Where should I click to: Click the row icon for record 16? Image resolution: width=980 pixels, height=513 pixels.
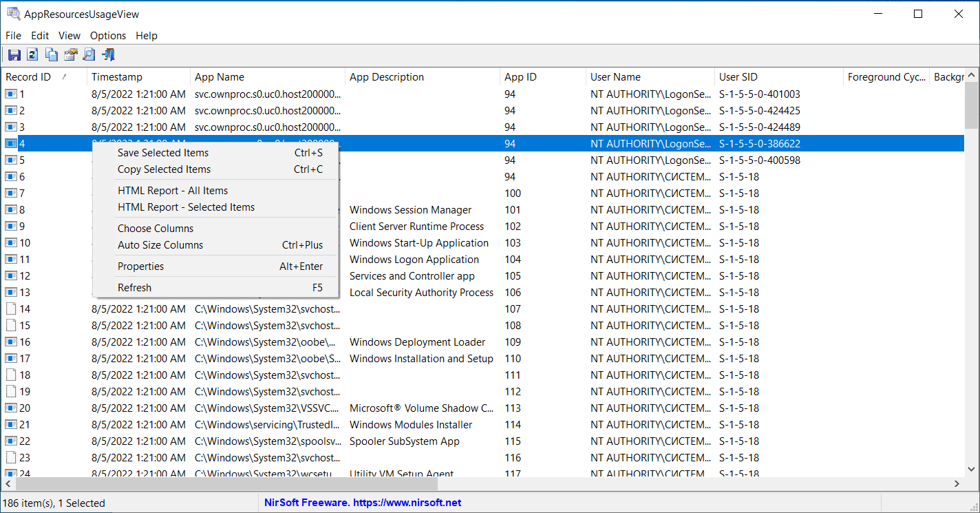pos(11,342)
